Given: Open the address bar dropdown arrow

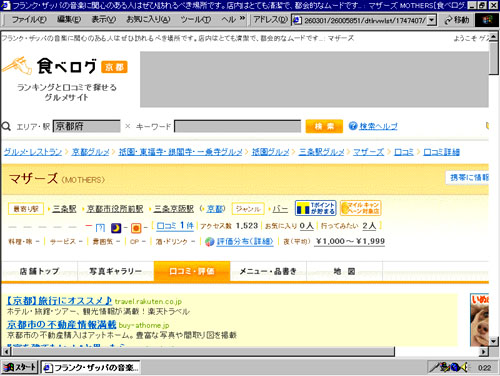Looking at the screenshot, I should click(432, 20).
